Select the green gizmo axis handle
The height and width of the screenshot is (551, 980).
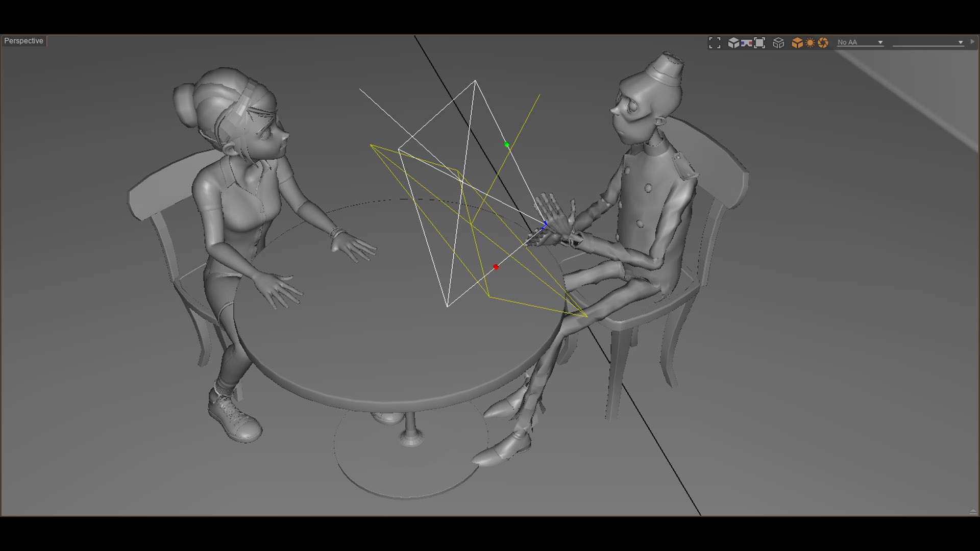coord(507,145)
